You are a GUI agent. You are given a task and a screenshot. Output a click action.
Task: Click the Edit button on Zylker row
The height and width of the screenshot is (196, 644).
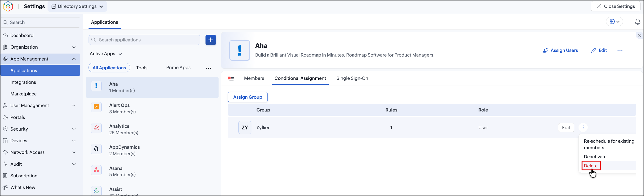pos(566,128)
